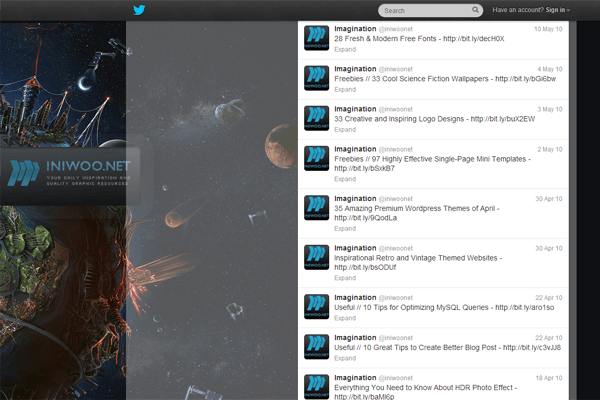Open the 10 May 10 timestamp
Screen dimensions: 600x400
coord(548,29)
